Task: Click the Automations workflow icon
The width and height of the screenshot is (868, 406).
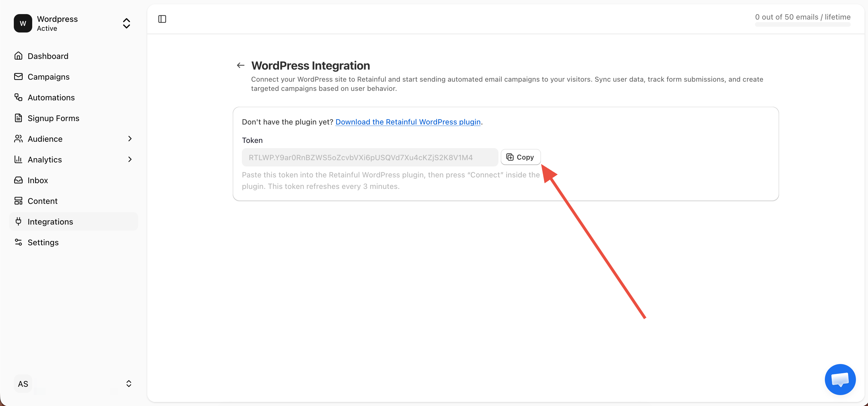Action: (18, 97)
